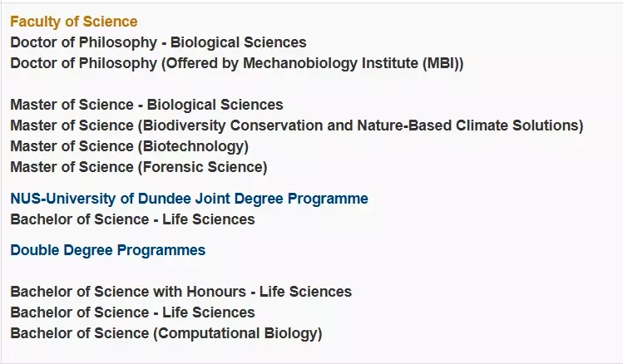Screen dimensions: 623x364
Task: Open Master of Science (Forensic Science)
Action: point(139,167)
